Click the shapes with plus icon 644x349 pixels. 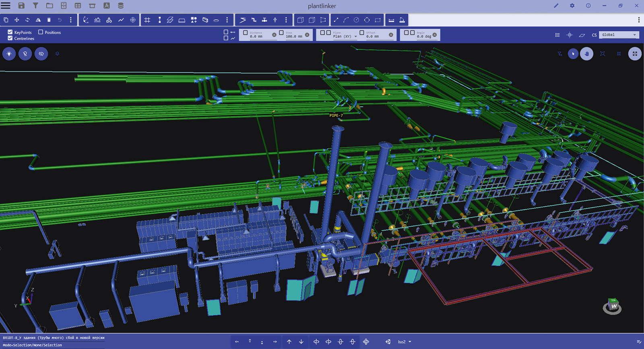(194, 20)
